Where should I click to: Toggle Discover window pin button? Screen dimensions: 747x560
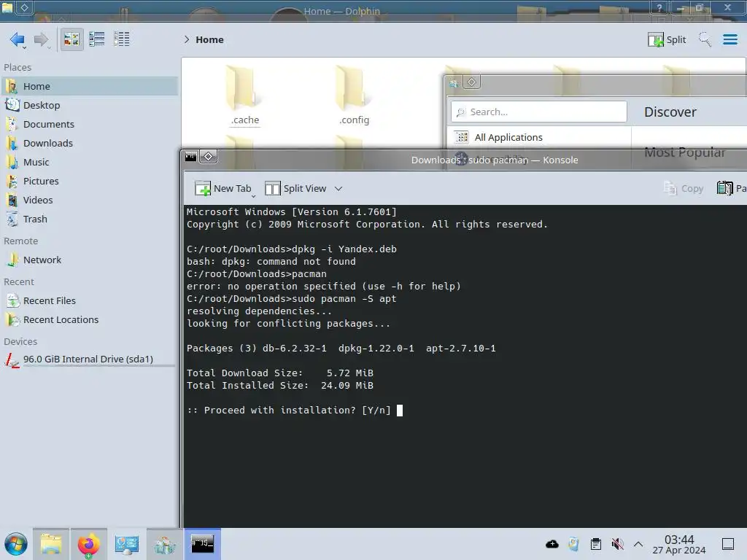click(x=471, y=82)
